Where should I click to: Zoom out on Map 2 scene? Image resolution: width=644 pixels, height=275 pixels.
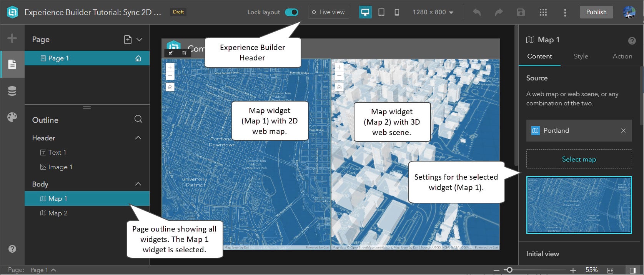339,76
